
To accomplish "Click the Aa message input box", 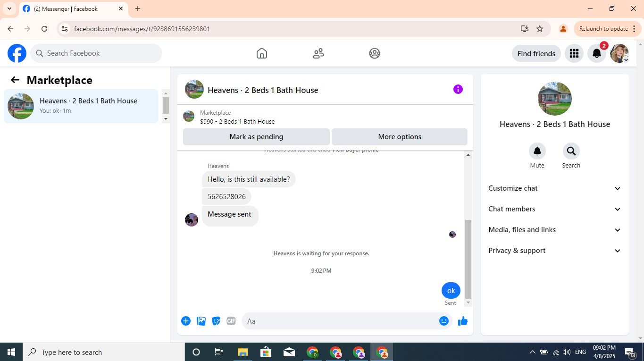I will tap(340, 321).
